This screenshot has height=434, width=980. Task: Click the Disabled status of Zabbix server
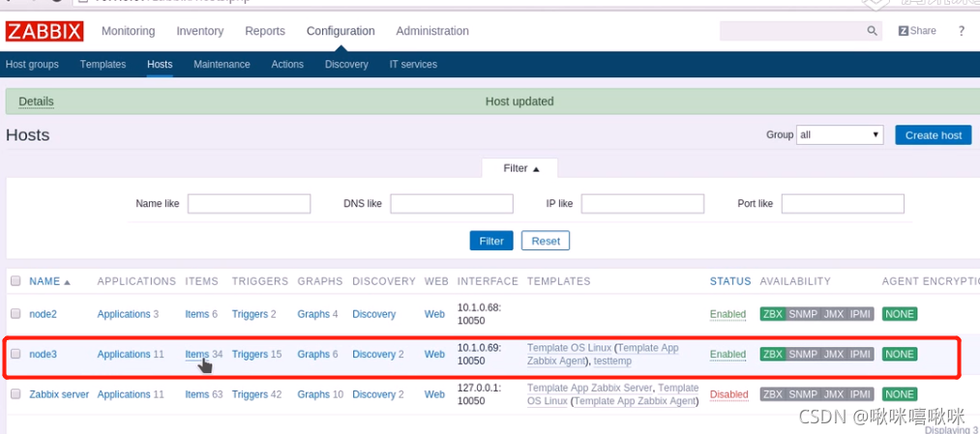pos(728,394)
